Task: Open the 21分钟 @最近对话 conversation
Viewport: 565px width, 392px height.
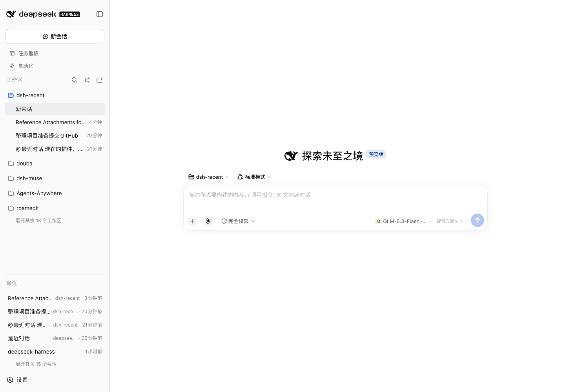Action: pyautogui.click(x=55, y=149)
